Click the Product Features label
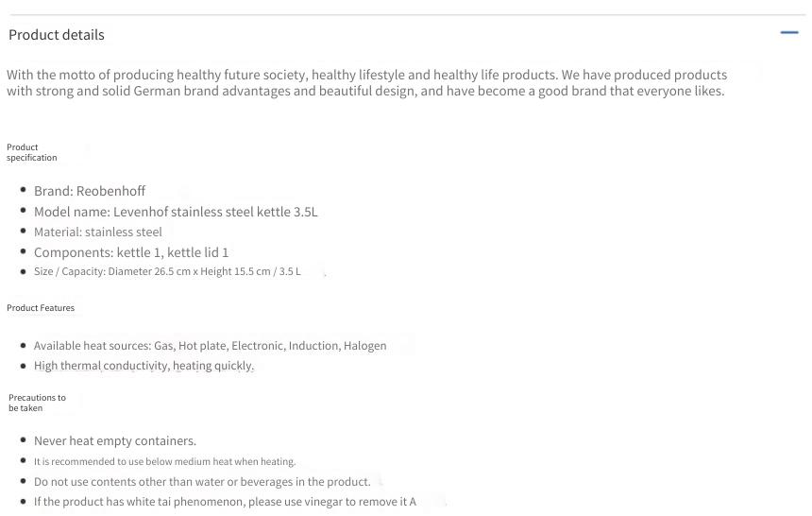812x516 pixels. point(41,307)
